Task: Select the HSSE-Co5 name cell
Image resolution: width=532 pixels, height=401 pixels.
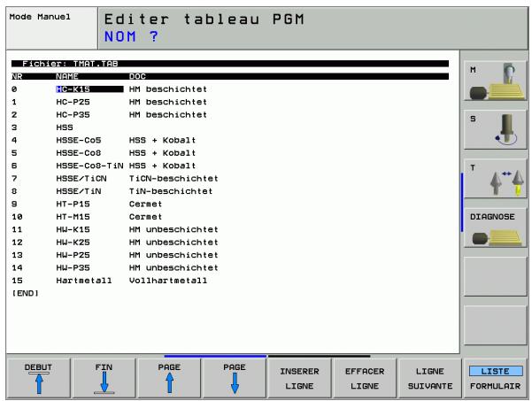Action: [x=79, y=140]
